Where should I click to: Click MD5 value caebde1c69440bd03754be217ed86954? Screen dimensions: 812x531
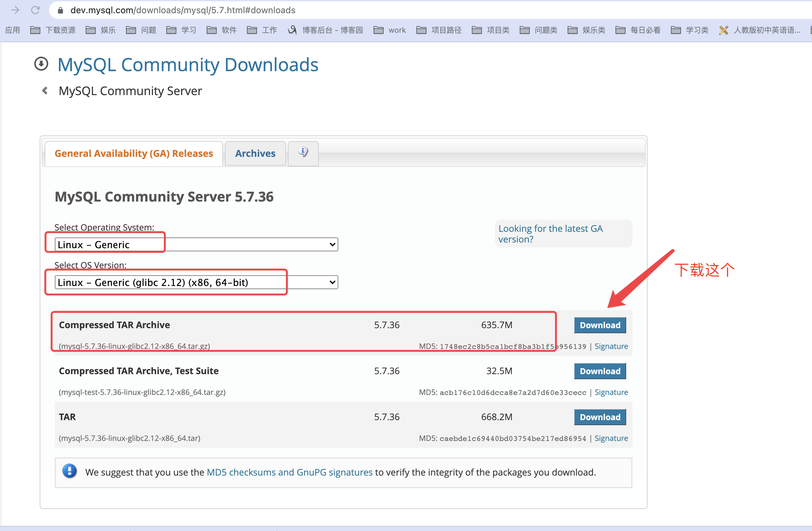(x=513, y=439)
